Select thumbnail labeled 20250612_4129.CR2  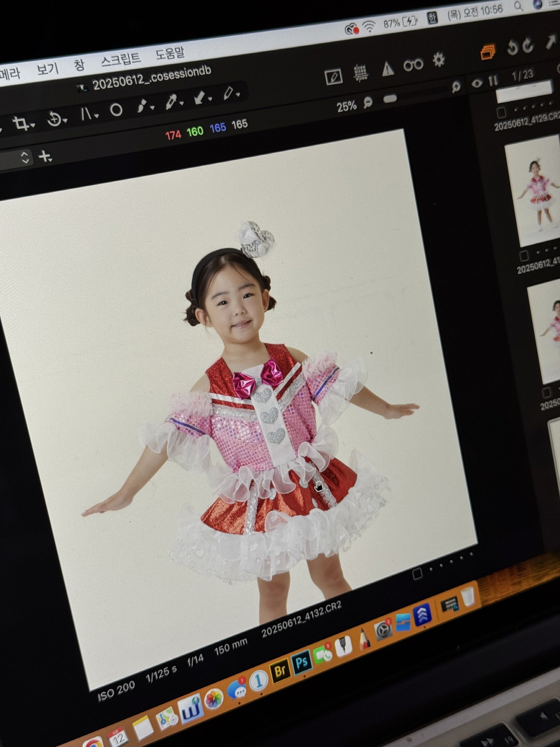524,92
